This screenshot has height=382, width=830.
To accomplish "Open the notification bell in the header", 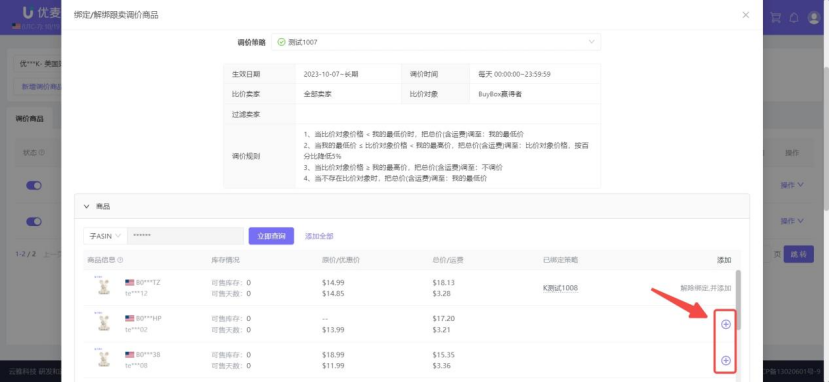I will 794,17.
